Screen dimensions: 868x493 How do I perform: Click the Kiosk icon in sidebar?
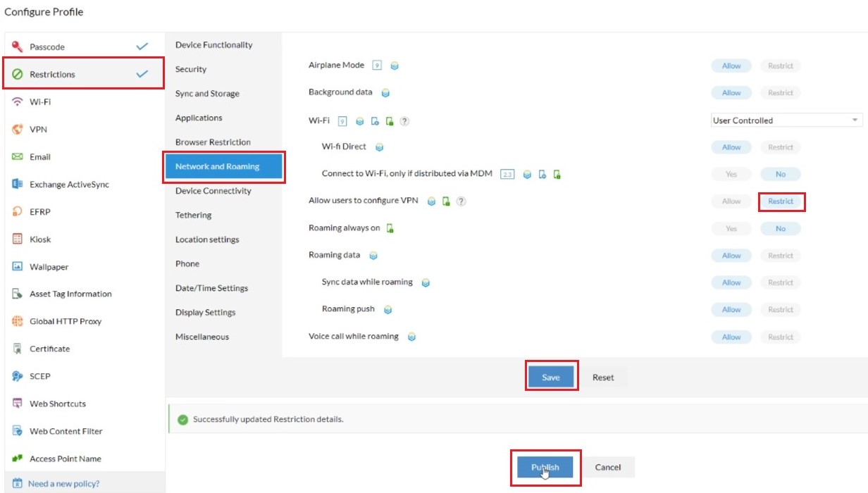pos(18,239)
